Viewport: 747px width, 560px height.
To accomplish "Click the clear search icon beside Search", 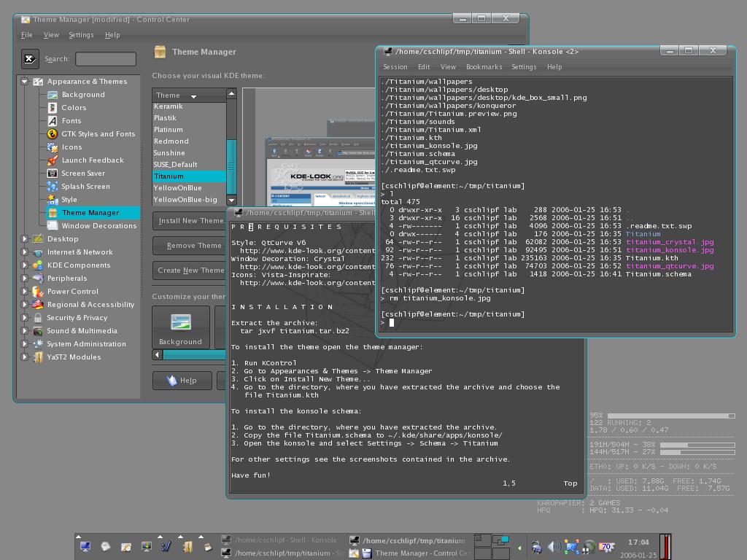I will tap(30, 58).
